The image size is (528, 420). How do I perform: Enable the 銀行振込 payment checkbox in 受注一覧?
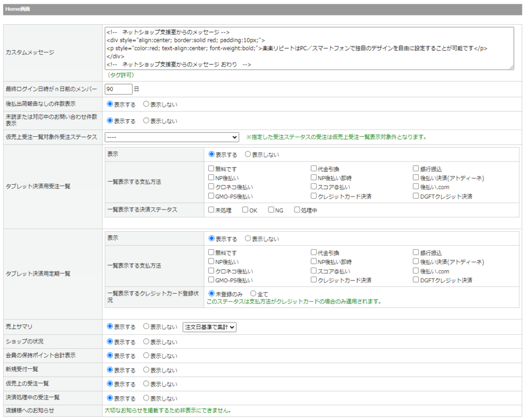(x=416, y=168)
